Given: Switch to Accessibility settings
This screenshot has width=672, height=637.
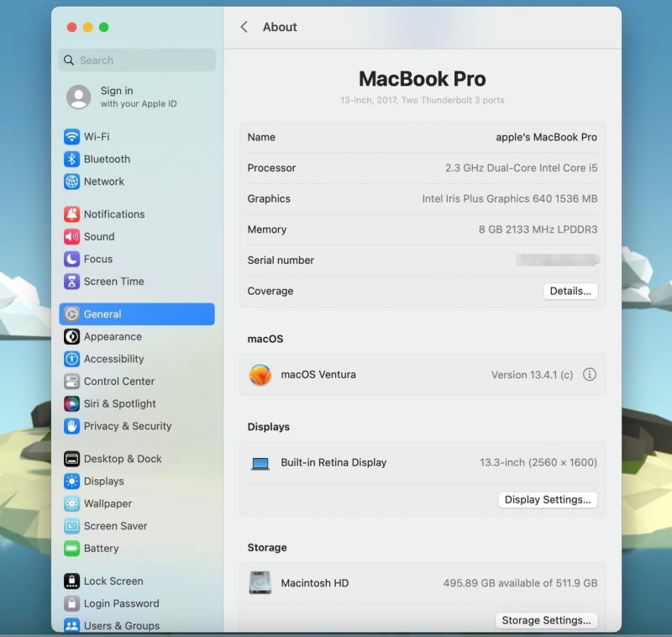Looking at the screenshot, I should [x=113, y=359].
